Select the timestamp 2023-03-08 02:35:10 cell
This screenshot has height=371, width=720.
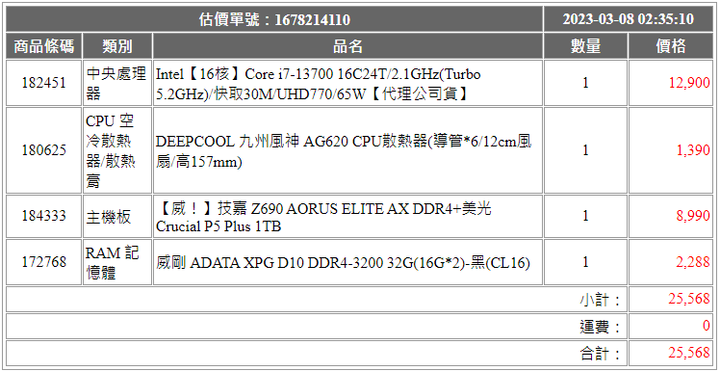pyautogui.click(x=628, y=19)
